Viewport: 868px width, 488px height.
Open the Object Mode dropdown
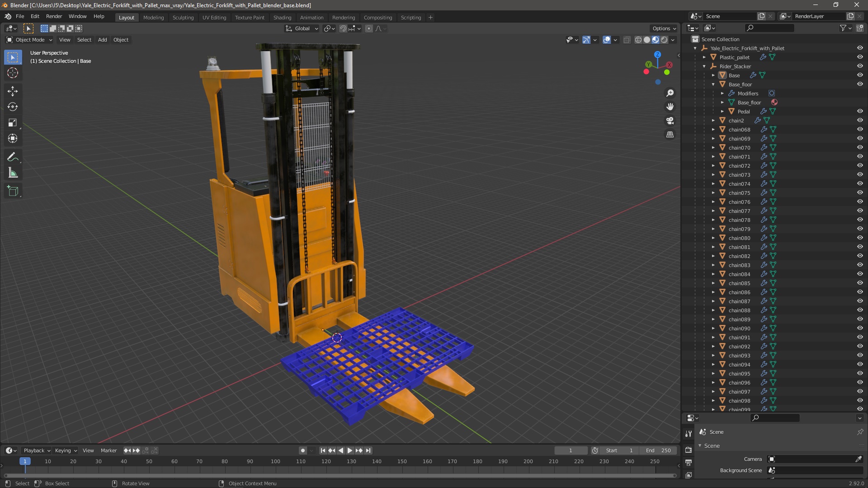tap(30, 40)
